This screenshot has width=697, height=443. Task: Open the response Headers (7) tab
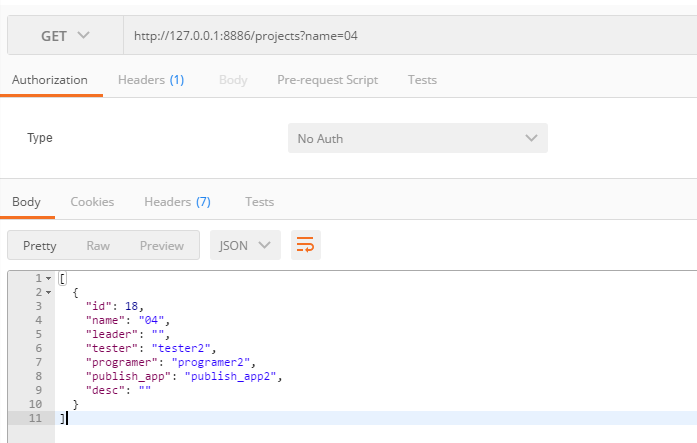coord(177,202)
